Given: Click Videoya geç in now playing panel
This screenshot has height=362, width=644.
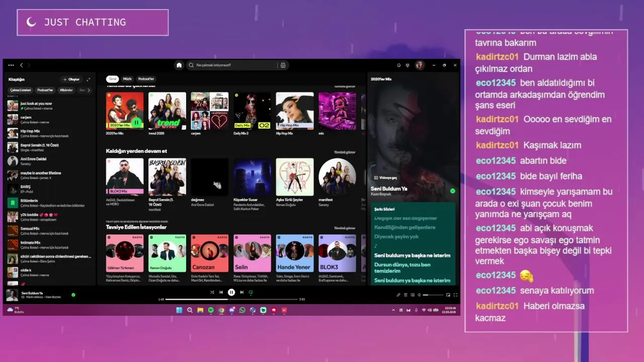Looking at the screenshot, I should point(385,177).
